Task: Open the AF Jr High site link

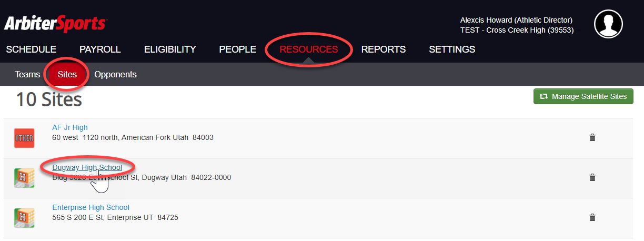Action: [70, 127]
